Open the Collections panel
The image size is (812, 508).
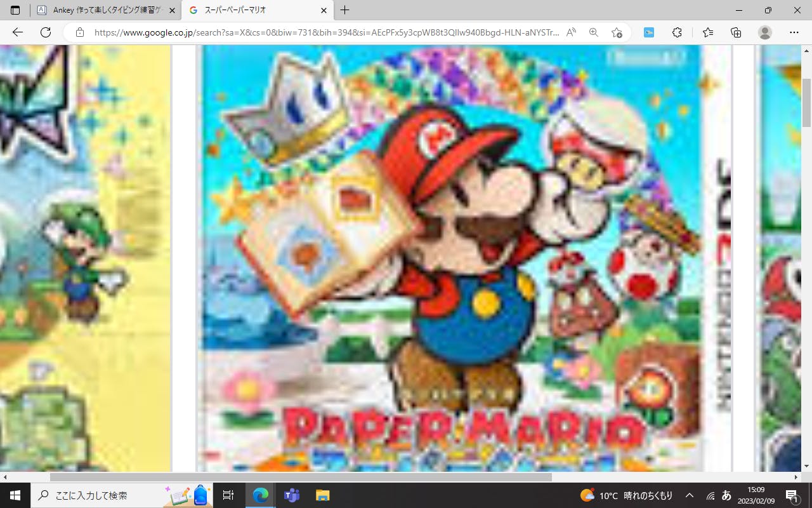coord(736,32)
